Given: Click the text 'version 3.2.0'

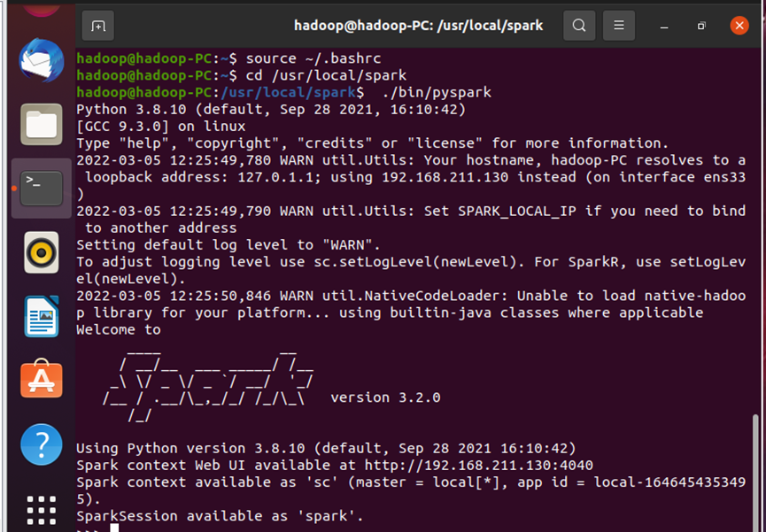Looking at the screenshot, I should tap(385, 397).
